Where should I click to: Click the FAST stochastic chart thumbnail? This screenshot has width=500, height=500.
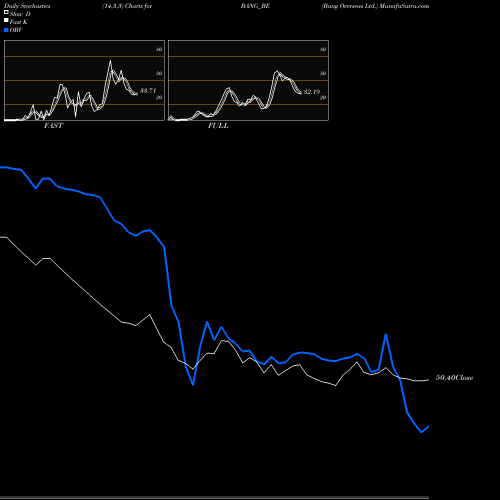pos(84,80)
